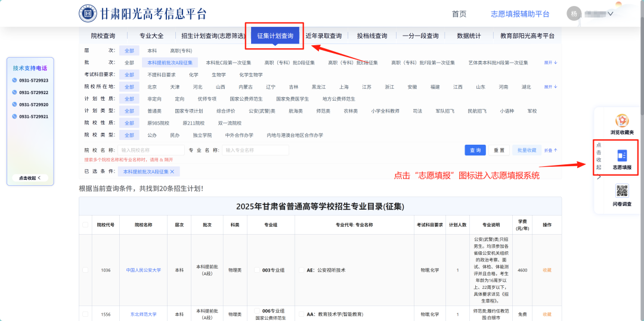Image resolution: width=644 pixels, height=321 pixels.
Task: Open the 投档线查询 tab
Action: coord(372,36)
